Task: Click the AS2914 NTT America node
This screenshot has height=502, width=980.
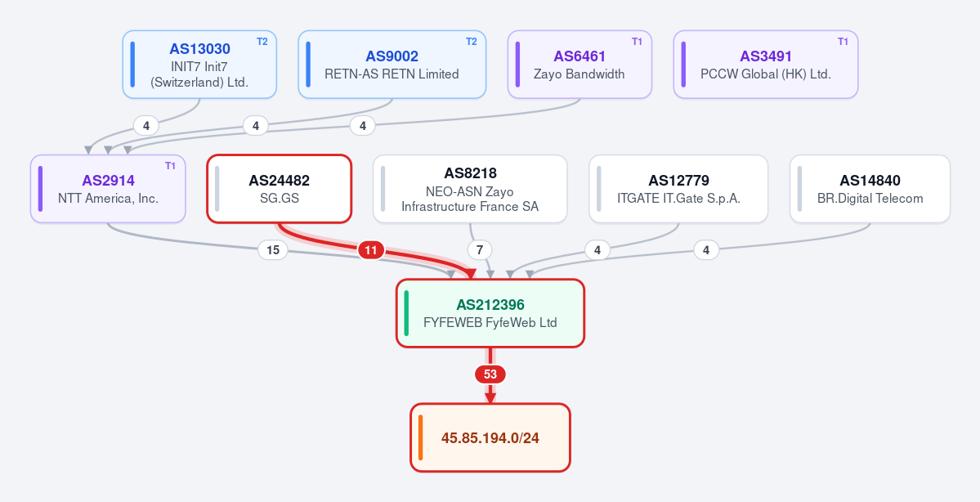Action: pyautogui.click(x=108, y=189)
